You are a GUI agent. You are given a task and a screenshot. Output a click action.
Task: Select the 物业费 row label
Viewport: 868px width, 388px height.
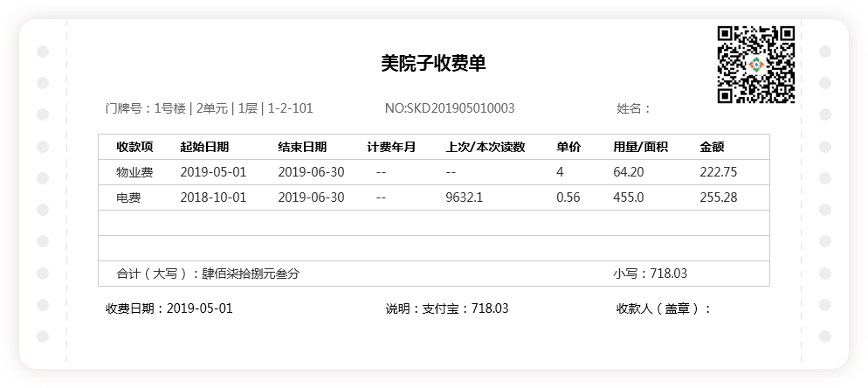[x=134, y=172]
